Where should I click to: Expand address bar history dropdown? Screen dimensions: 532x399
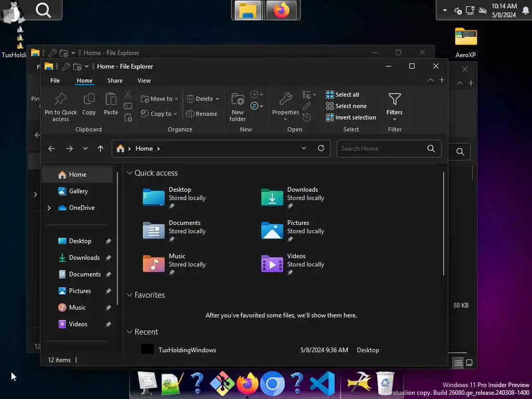coord(304,148)
